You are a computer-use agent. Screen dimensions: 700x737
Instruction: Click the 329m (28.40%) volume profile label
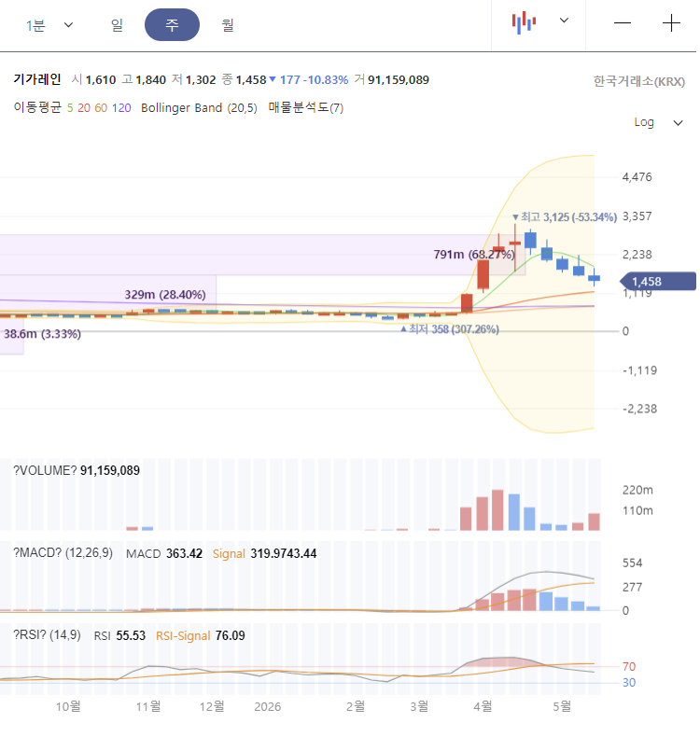(x=165, y=295)
